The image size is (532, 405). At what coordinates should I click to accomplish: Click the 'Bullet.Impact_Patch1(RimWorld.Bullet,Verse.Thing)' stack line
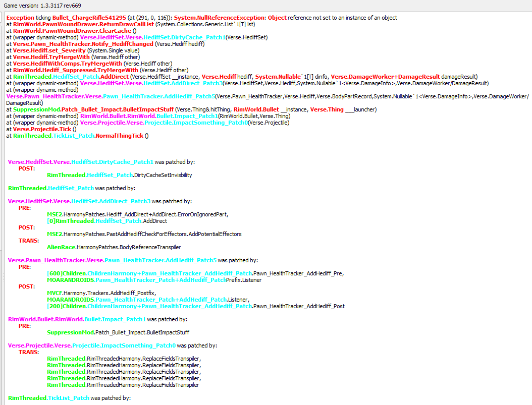[x=148, y=116]
